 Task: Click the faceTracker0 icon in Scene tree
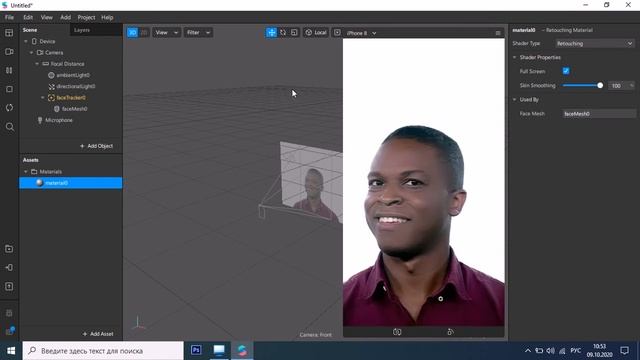click(x=51, y=98)
